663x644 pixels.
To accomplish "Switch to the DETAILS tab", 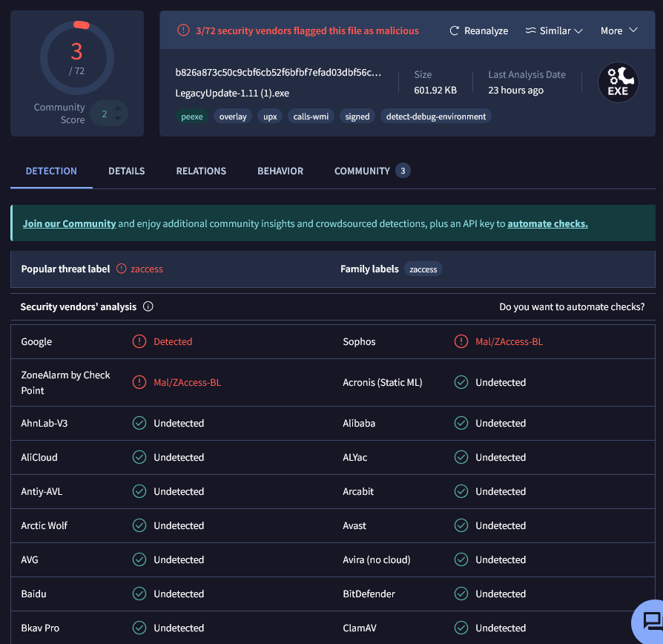I will pos(126,171).
